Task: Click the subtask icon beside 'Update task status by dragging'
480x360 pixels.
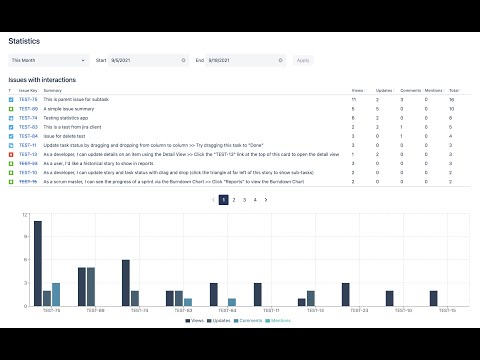Action: click(x=11, y=145)
